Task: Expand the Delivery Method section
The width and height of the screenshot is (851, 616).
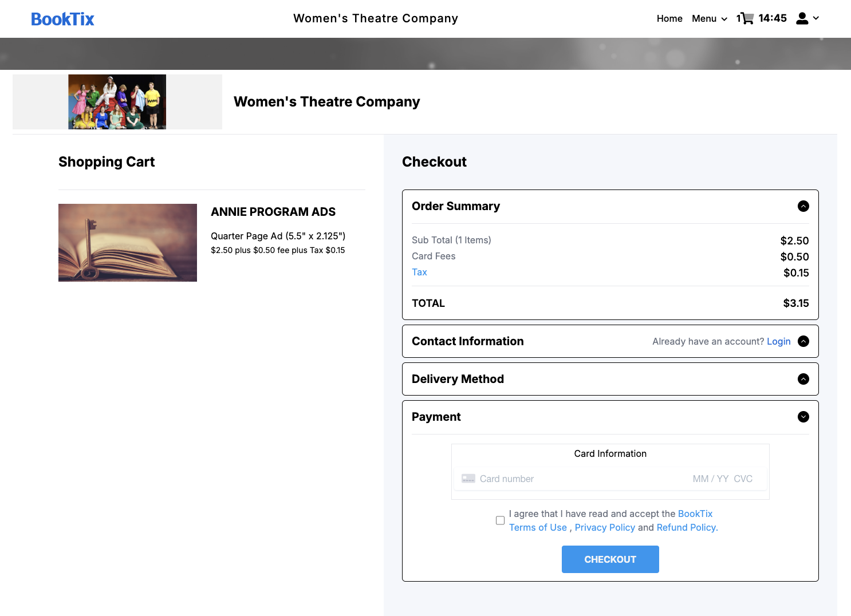Action: 803,379
